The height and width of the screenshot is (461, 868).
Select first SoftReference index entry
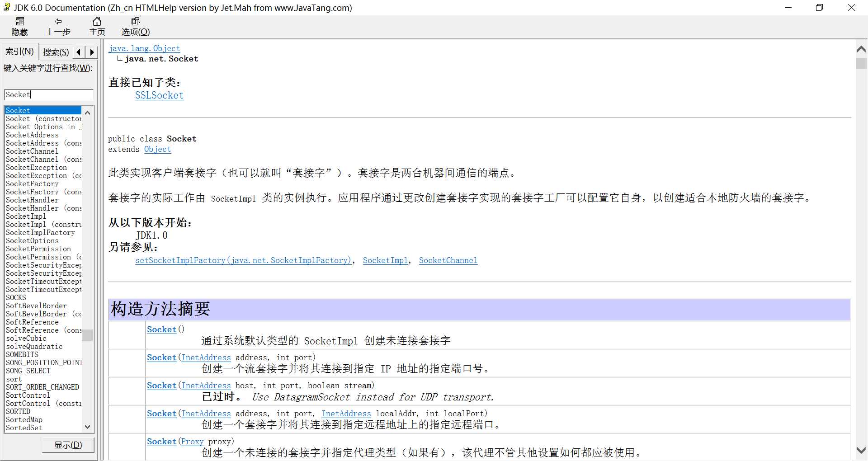[x=32, y=322]
